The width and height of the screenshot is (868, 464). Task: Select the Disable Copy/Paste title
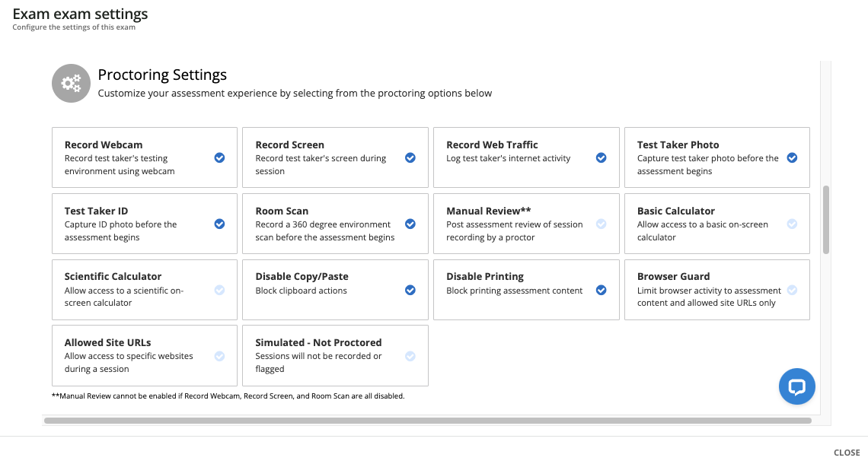point(302,277)
